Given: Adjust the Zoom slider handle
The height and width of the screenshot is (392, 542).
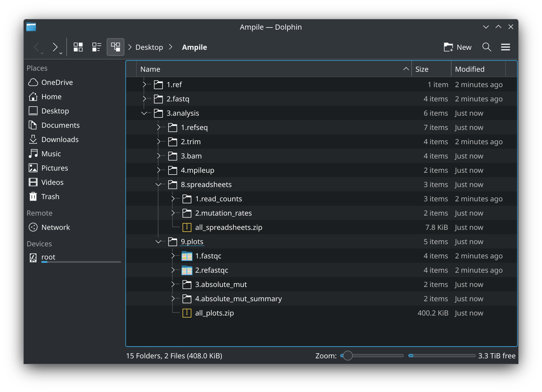Looking at the screenshot, I should coord(348,355).
